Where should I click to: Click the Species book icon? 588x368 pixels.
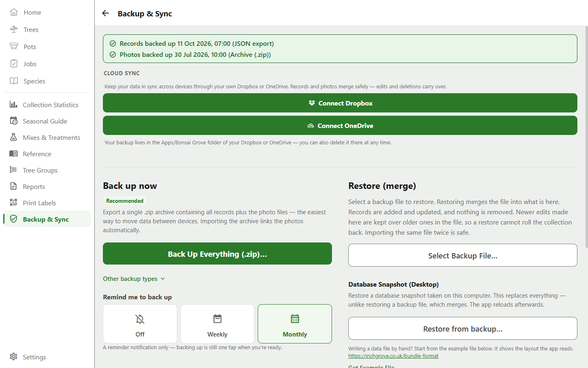pos(14,81)
